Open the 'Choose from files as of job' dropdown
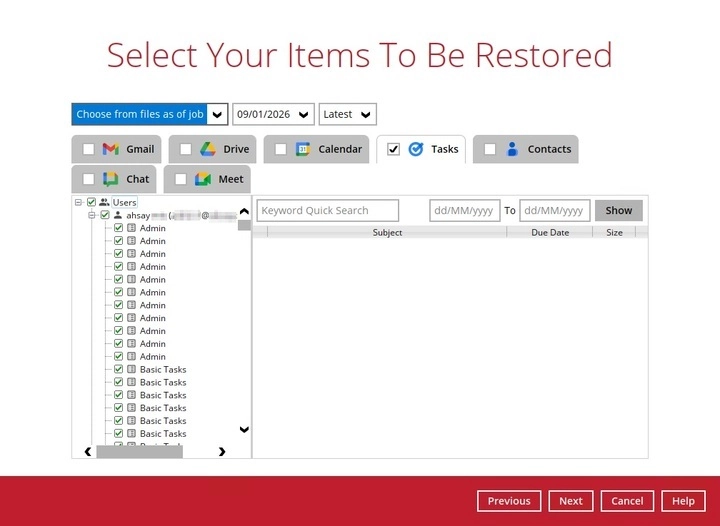The width and height of the screenshot is (720, 526). point(150,114)
